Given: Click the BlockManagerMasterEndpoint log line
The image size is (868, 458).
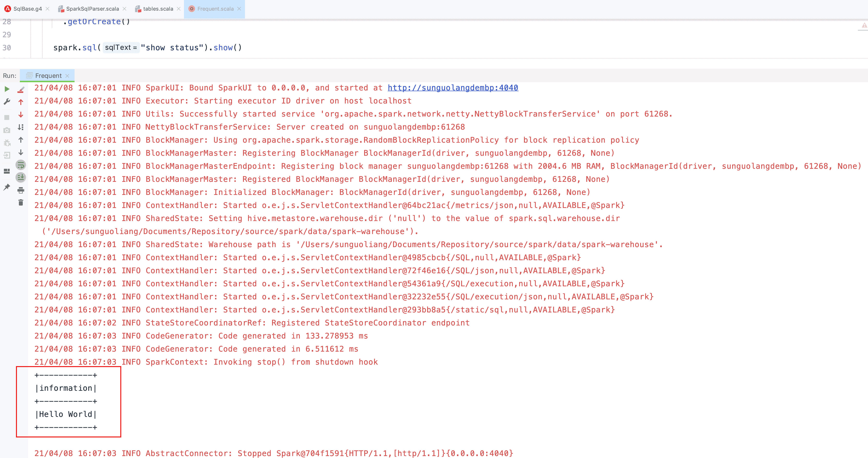Looking at the screenshot, I should (448, 166).
